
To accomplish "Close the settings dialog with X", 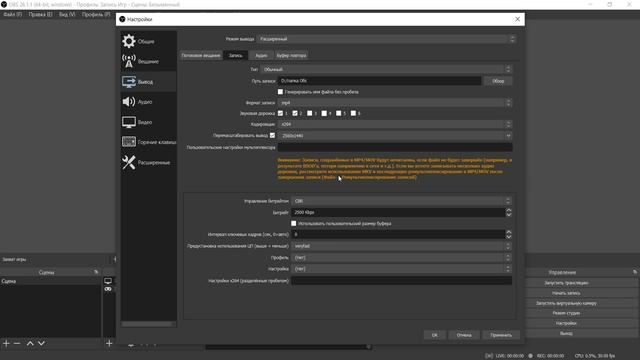I will [518, 19].
